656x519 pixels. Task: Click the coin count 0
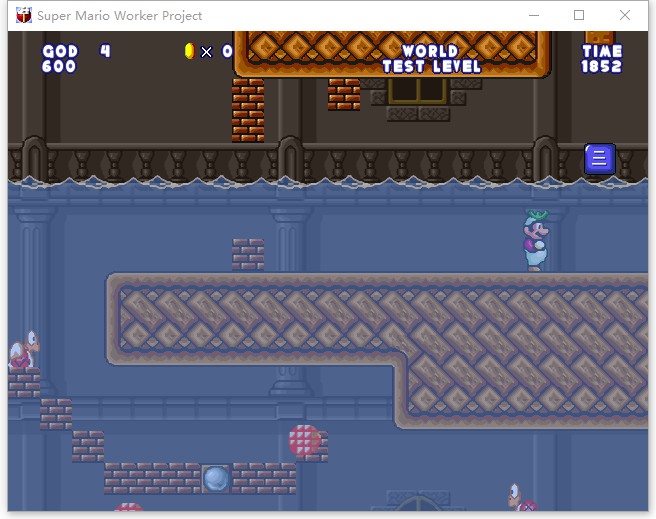(227, 51)
